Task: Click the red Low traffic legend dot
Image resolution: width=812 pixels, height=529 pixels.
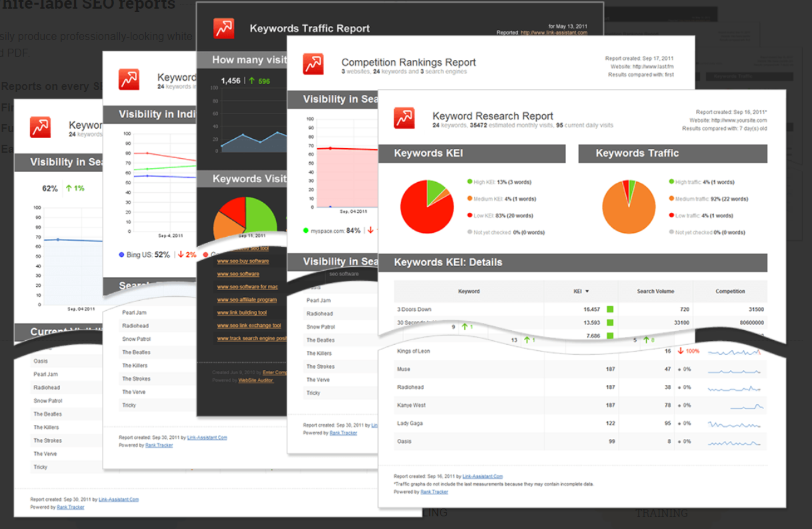Action: coord(671,215)
